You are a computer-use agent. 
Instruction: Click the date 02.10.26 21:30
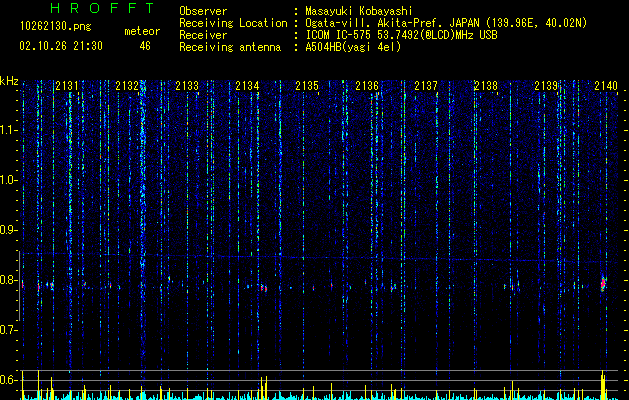pos(61,46)
